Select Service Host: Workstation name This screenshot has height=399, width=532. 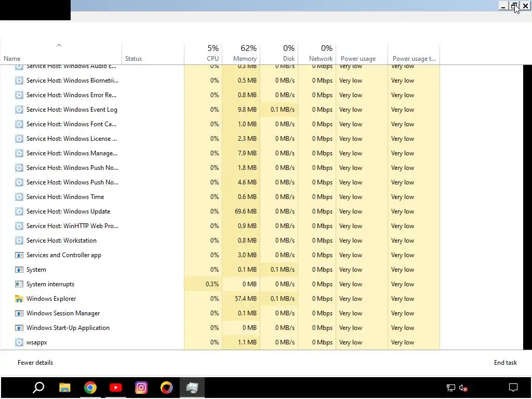[61, 241]
